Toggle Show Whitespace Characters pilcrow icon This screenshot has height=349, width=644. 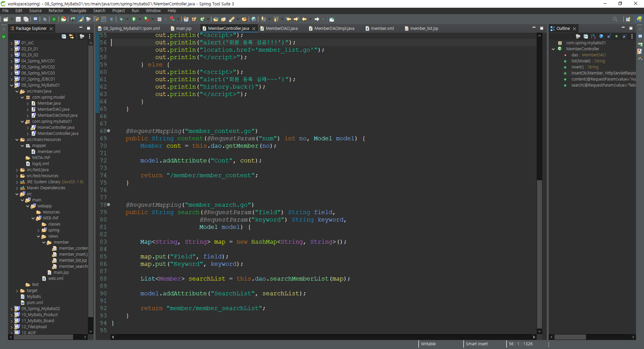tap(111, 19)
